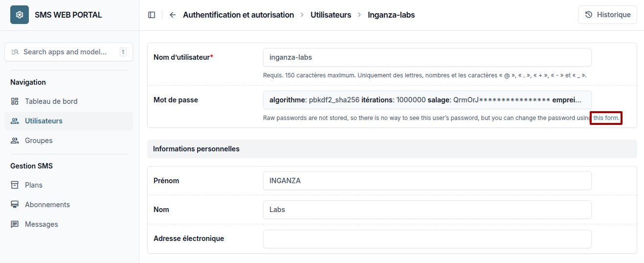Viewport: 644px width, 263px height.
Task: Open the Historique button
Action: (607, 15)
